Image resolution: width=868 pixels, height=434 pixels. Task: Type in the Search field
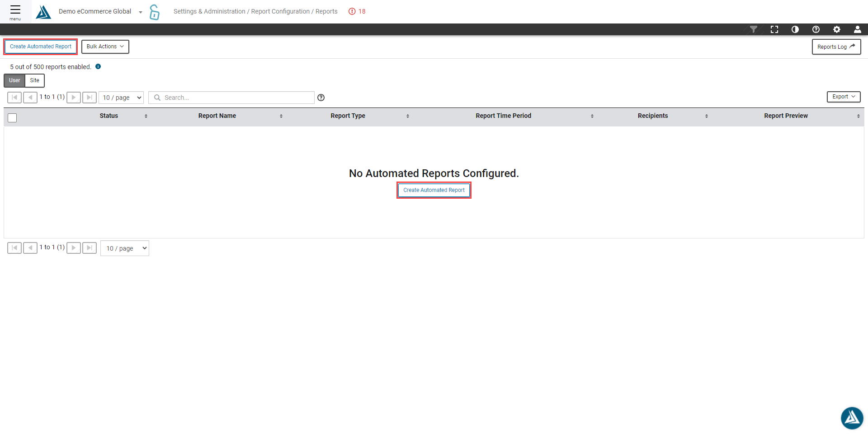click(x=231, y=97)
